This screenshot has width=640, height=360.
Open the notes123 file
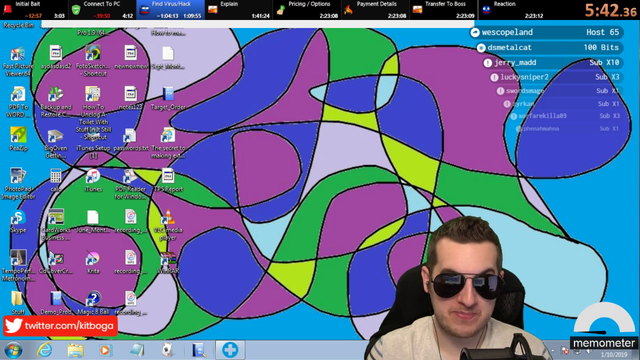pos(131,98)
